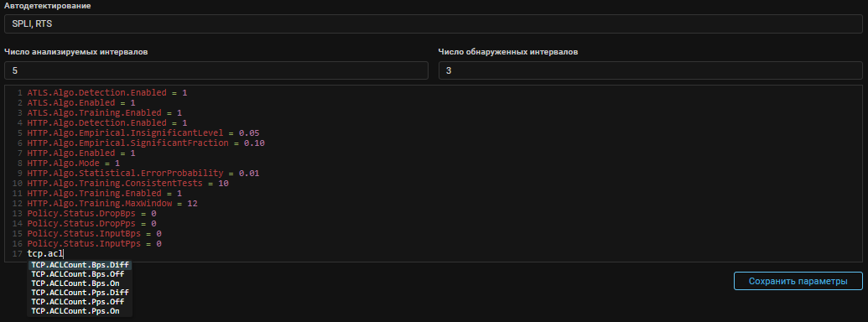Choose TCP.ACLCount.Pps.Off autocomplete suggestion
Image resolution: width=868 pixels, height=322 pixels.
click(80, 302)
